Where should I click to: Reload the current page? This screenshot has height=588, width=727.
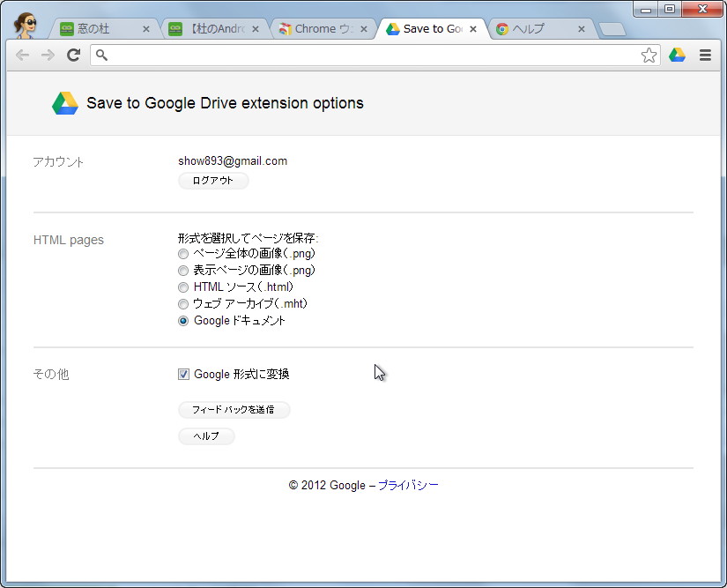(x=74, y=56)
